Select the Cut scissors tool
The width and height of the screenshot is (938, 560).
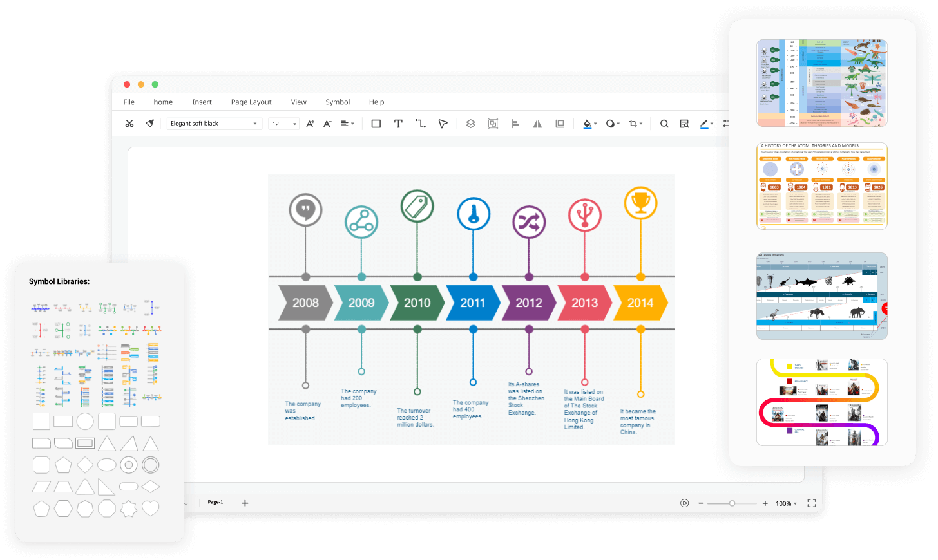coord(129,124)
